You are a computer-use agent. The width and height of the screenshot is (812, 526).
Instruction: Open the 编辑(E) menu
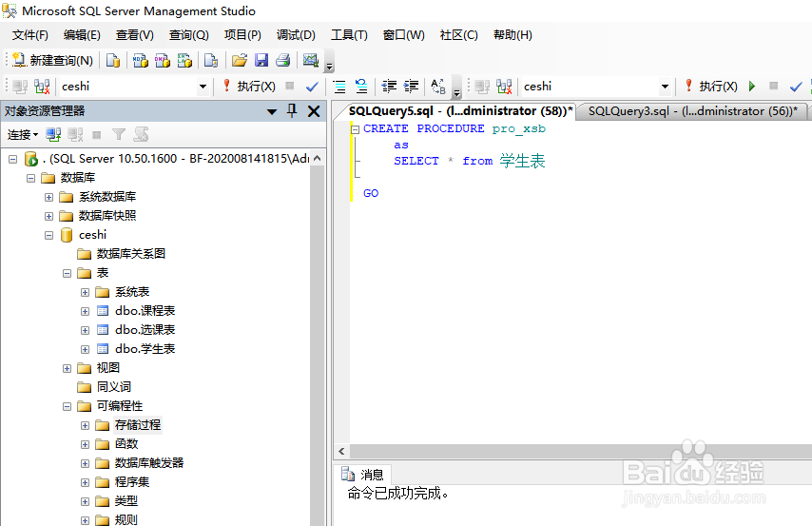click(x=82, y=35)
